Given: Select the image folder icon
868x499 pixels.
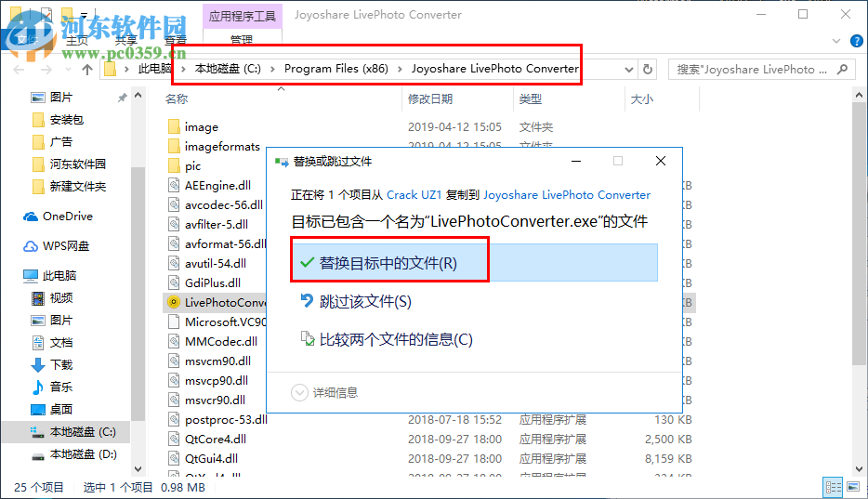Looking at the screenshot, I should pos(174,126).
